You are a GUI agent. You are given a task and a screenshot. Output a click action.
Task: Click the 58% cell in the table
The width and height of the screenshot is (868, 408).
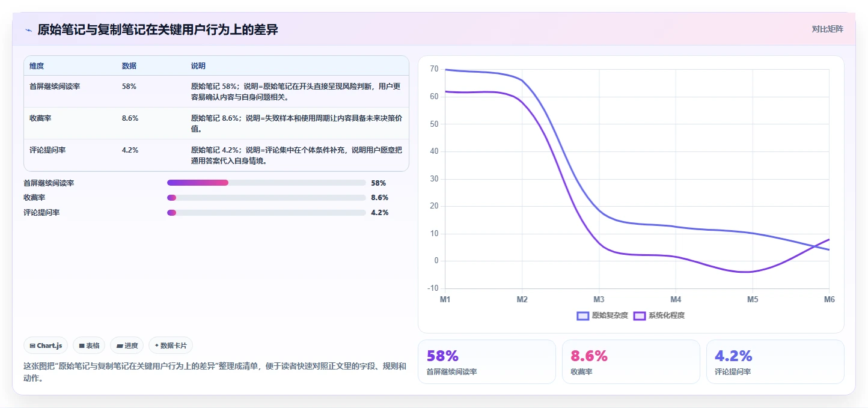coord(129,87)
